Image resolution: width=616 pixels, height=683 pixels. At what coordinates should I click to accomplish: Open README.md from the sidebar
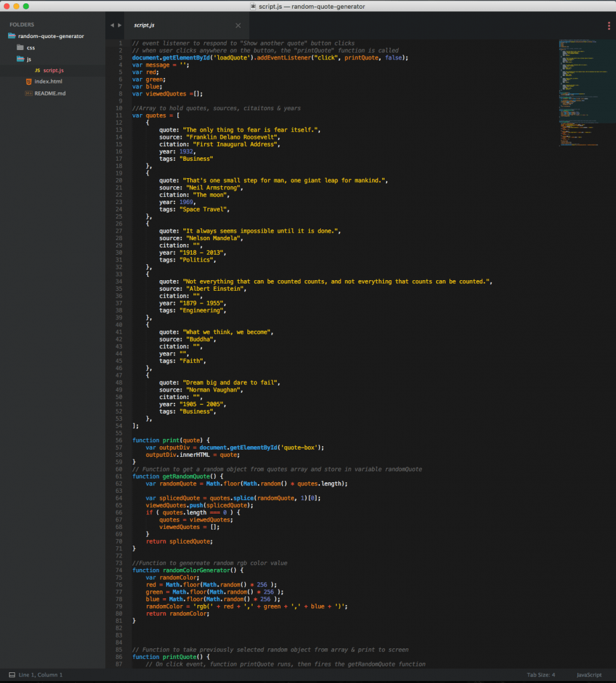tap(50, 93)
